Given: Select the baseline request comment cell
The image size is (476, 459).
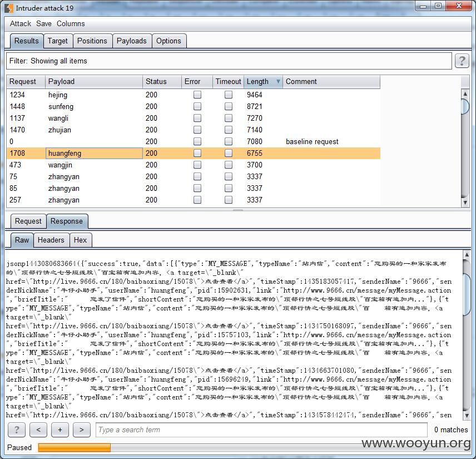Looking at the screenshot, I should [331, 141].
